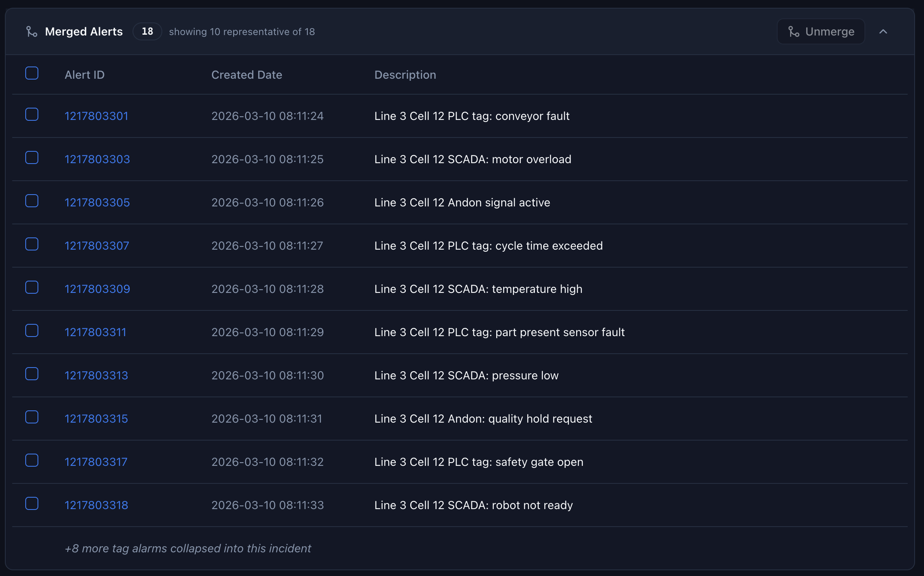Open alert link 1217803317
The image size is (924, 576).
click(96, 462)
